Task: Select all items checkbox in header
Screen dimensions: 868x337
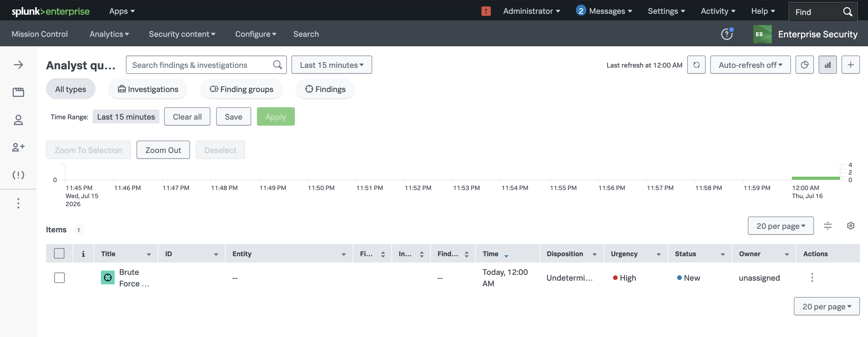Action: click(x=59, y=253)
